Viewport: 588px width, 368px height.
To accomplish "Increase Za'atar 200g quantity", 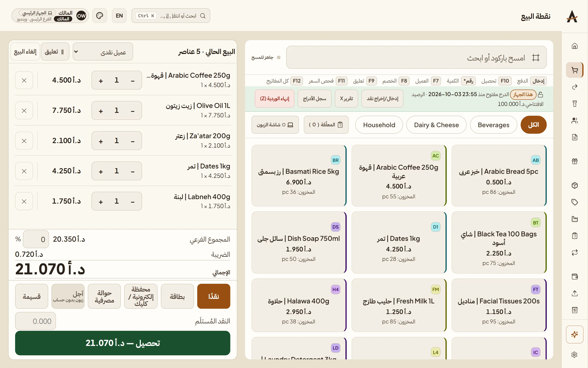I will (x=101, y=141).
